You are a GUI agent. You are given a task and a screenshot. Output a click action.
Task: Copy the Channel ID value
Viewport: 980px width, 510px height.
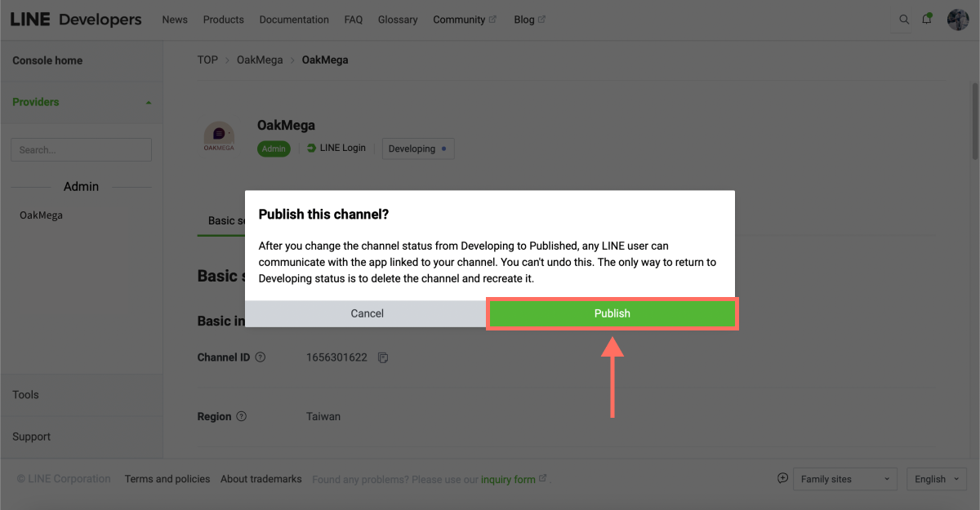(383, 358)
